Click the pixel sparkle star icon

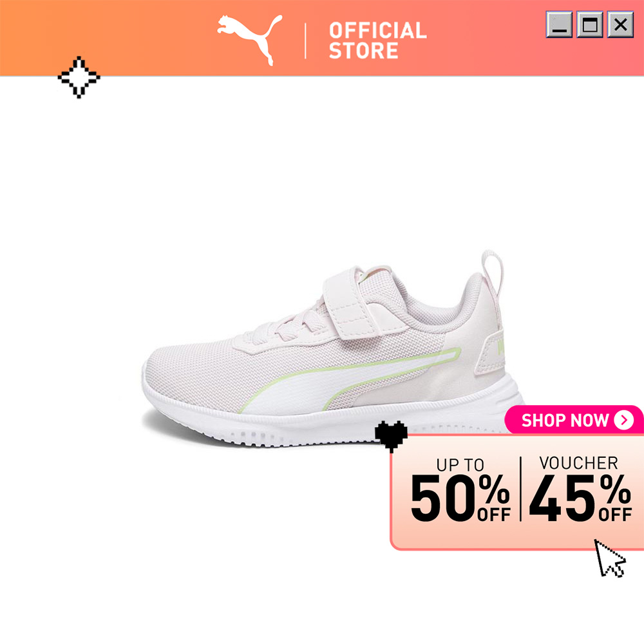(x=79, y=77)
